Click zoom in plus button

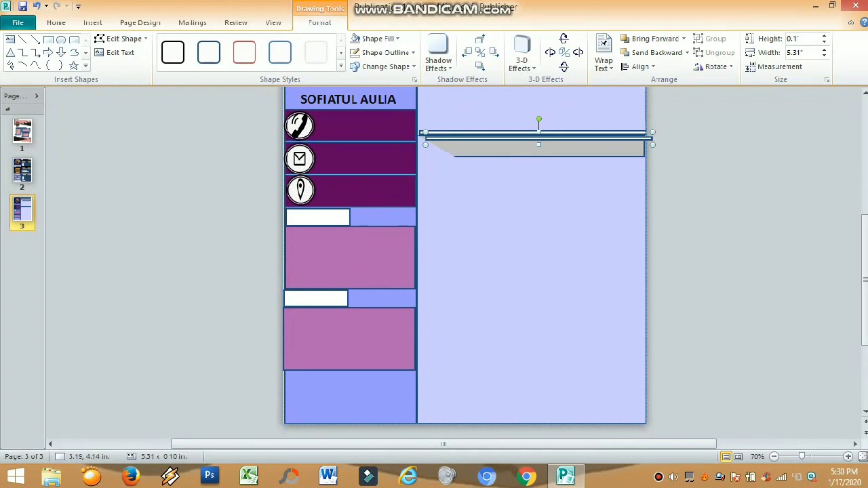click(848, 457)
